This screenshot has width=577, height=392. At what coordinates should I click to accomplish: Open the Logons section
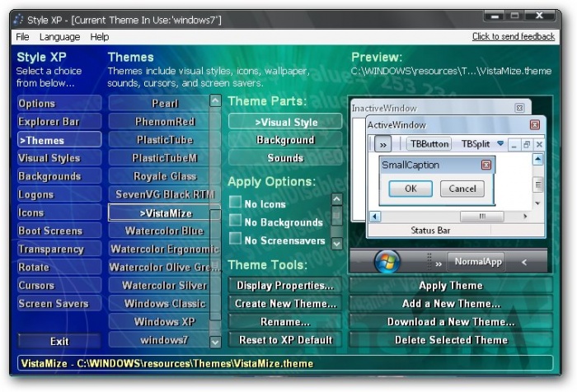[59, 194]
